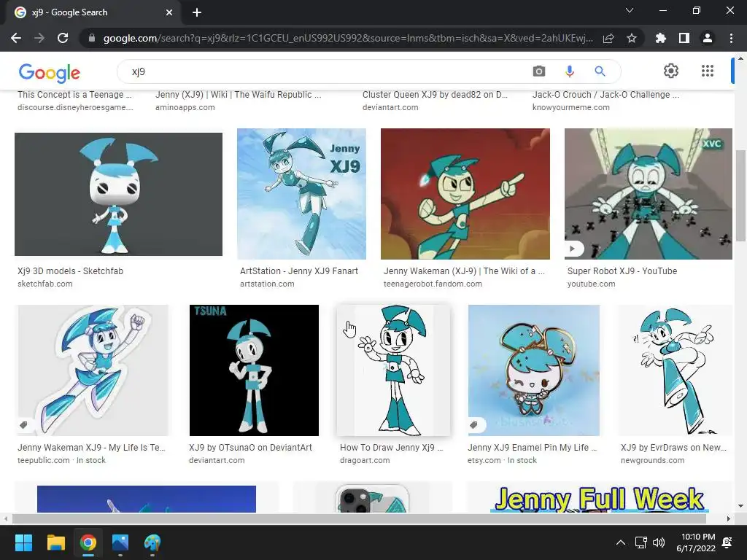Click product tag icon on Etsy pin image
747x560 pixels.
474,425
